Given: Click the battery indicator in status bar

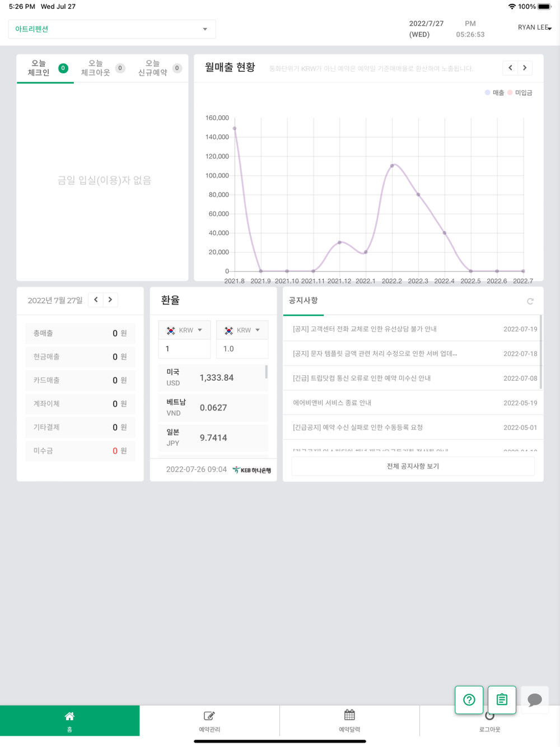Looking at the screenshot, I should (x=544, y=7).
